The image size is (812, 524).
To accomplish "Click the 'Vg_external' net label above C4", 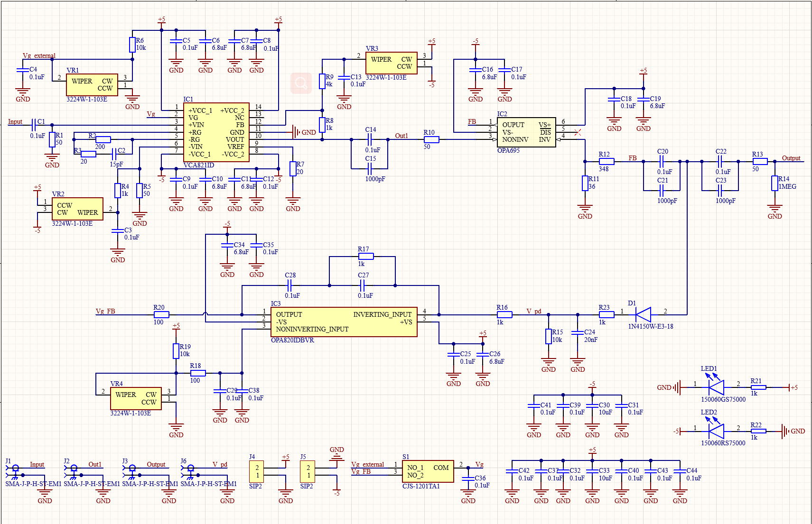I will coord(39,56).
